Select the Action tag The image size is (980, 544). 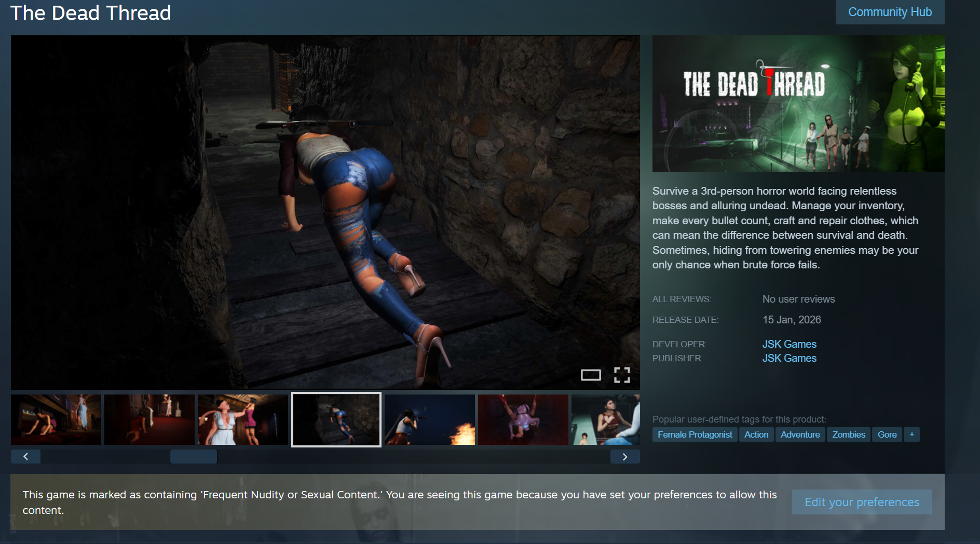[x=756, y=434]
